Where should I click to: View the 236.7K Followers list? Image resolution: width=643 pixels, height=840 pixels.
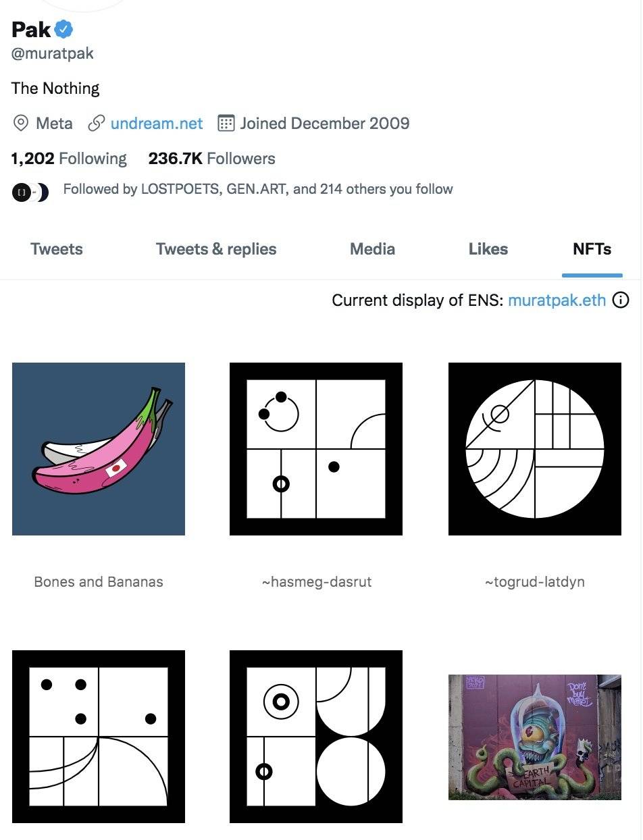pyautogui.click(x=211, y=159)
